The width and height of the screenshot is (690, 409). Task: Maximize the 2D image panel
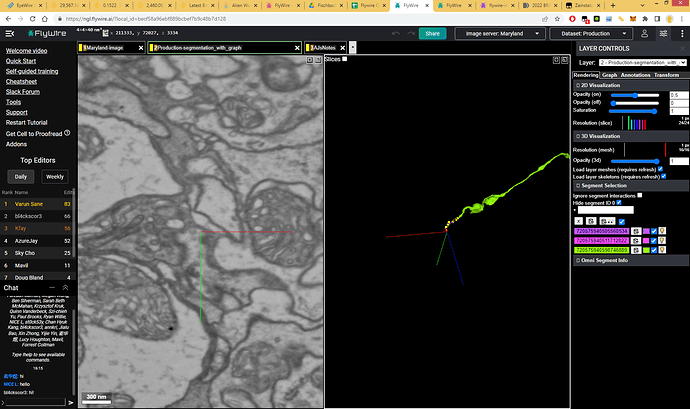[310, 60]
